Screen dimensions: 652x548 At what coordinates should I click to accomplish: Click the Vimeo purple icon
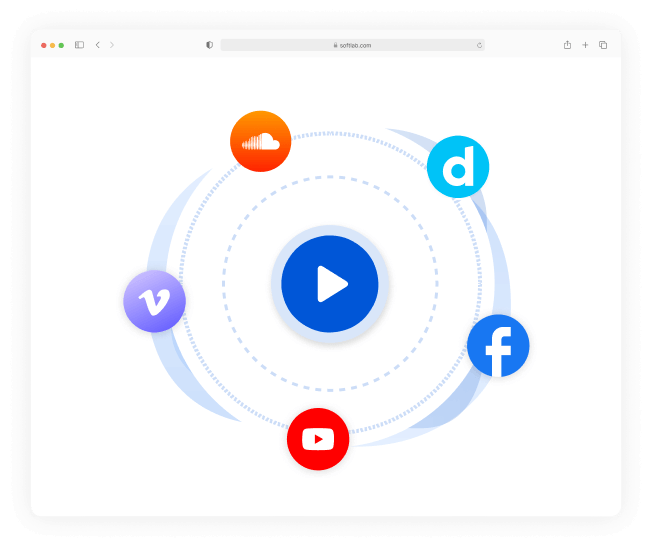coord(155,301)
